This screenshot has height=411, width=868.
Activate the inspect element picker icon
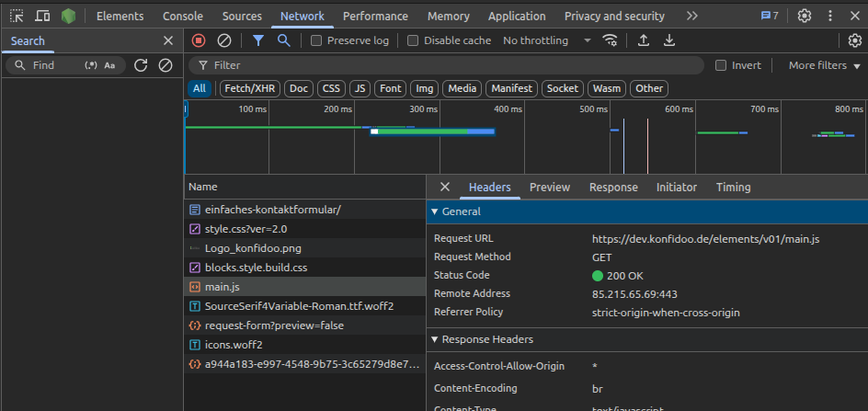tap(17, 16)
